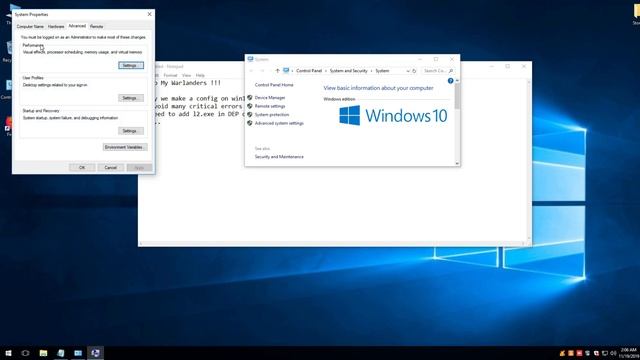Click the search magnifier in System window
The width and height of the screenshot is (640, 360).
coord(451,71)
